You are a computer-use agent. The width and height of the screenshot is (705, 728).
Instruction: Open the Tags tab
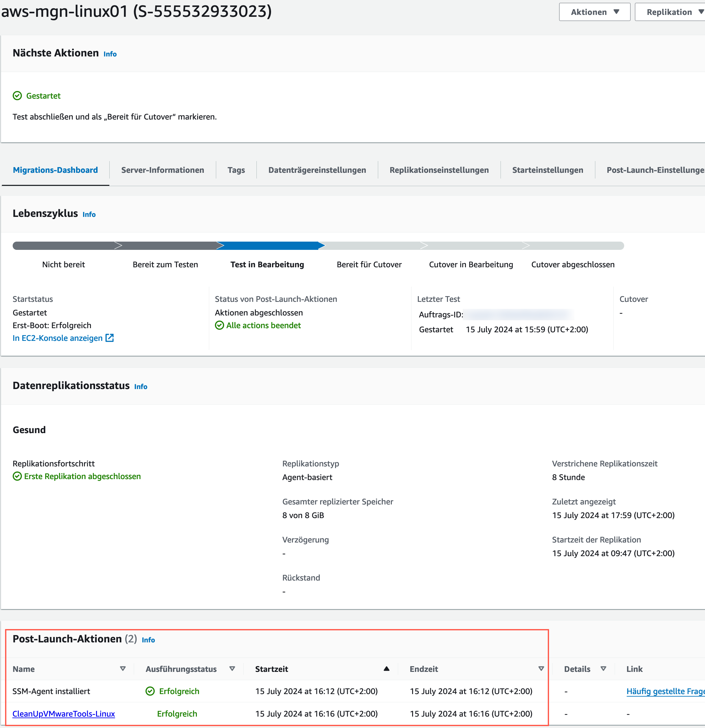click(236, 170)
